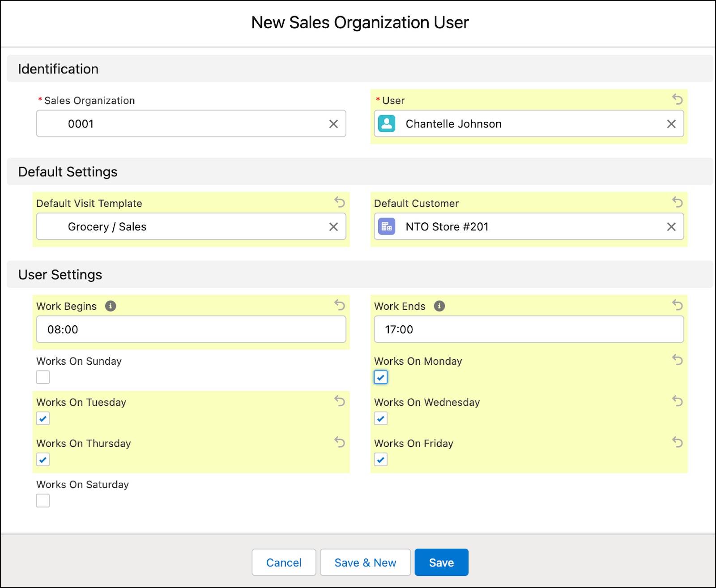
Task: Clear the Sales Organization field value
Action: [334, 124]
